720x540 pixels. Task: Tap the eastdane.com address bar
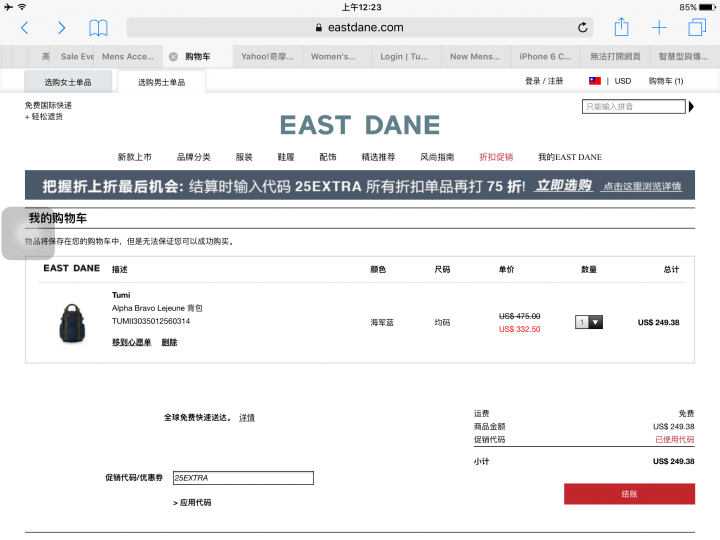(360, 28)
